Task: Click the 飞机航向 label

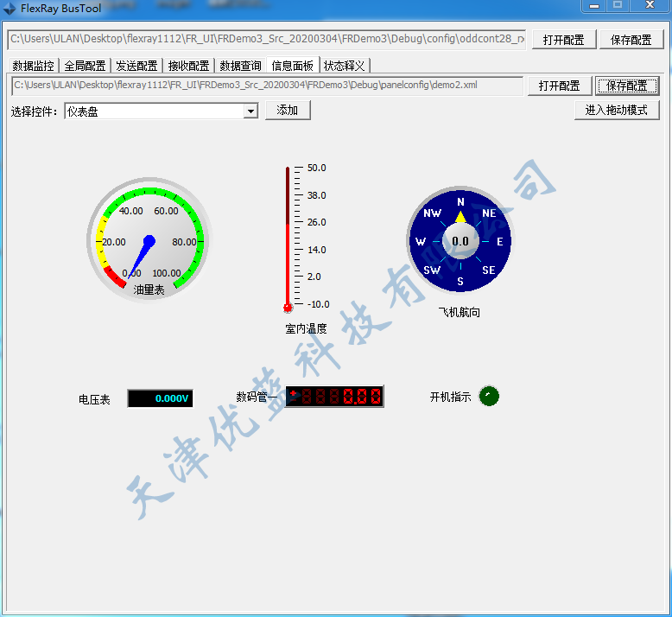Action: 459,312
